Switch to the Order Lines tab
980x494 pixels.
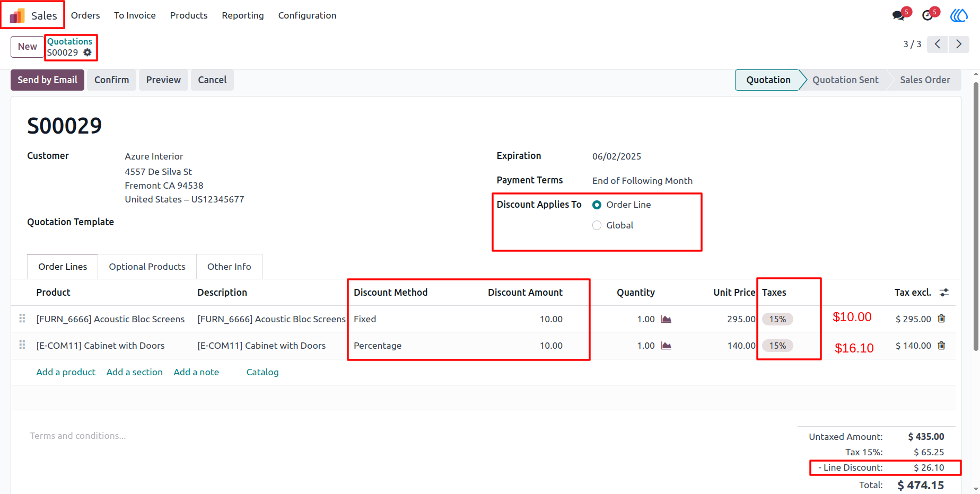pyautogui.click(x=63, y=267)
